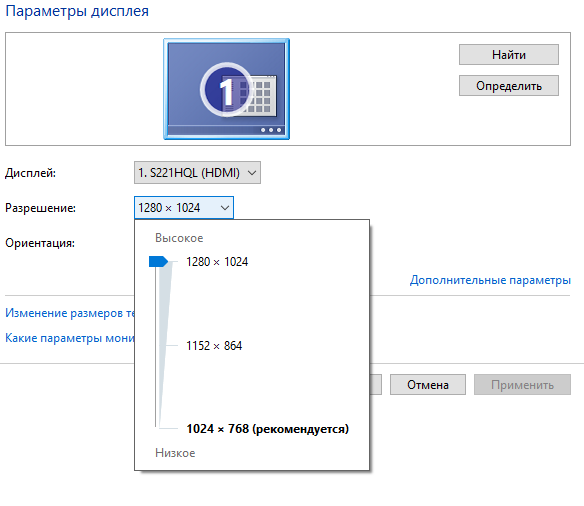Click the Найти button
This screenshot has width=584, height=506.
[x=509, y=55]
